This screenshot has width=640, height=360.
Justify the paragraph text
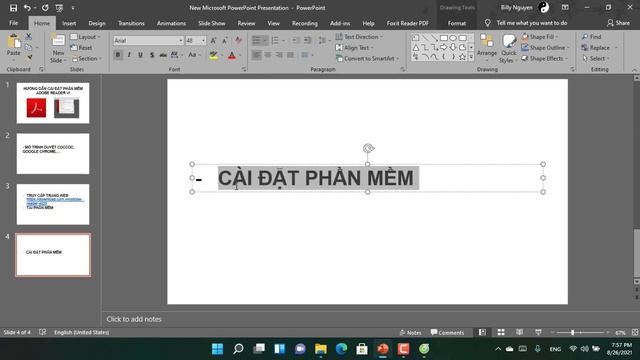[x=290, y=55]
